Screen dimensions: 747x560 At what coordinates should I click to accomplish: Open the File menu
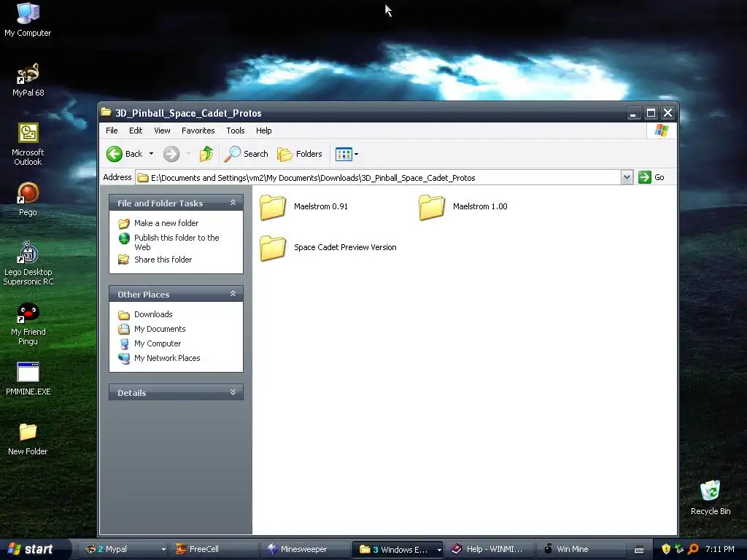pos(112,131)
